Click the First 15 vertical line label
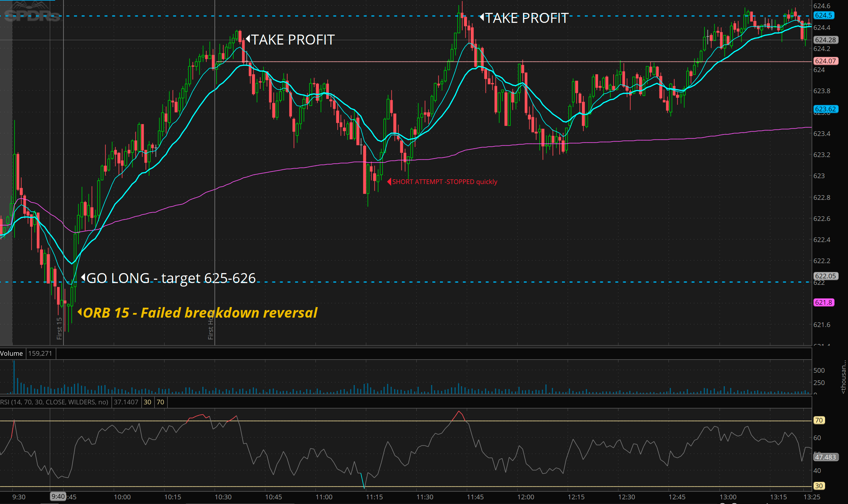The width and height of the screenshot is (848, 504). [59, 328]
